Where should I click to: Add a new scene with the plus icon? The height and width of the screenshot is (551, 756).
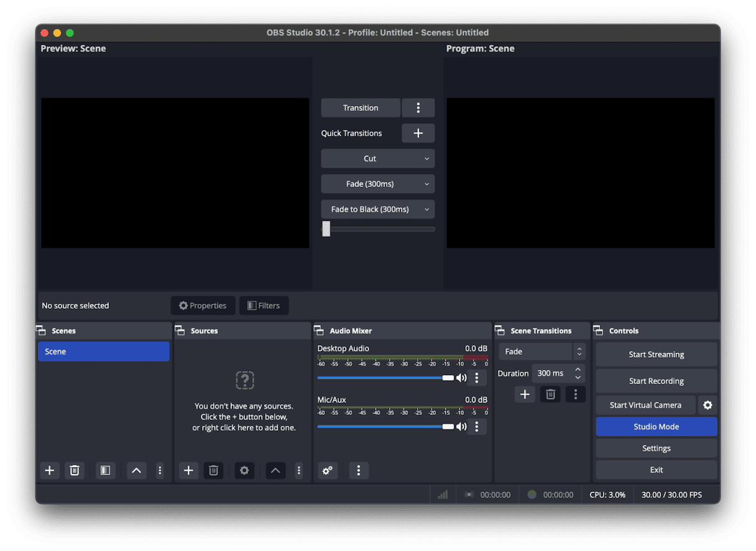[49, 470]
